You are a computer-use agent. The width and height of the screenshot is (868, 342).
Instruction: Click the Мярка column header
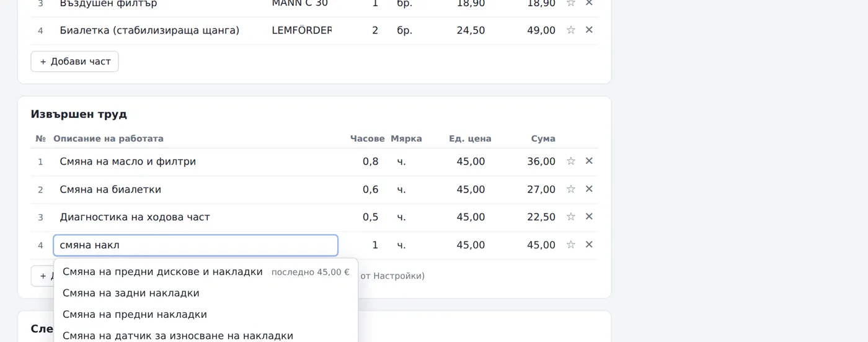click(x=406, y=138)
